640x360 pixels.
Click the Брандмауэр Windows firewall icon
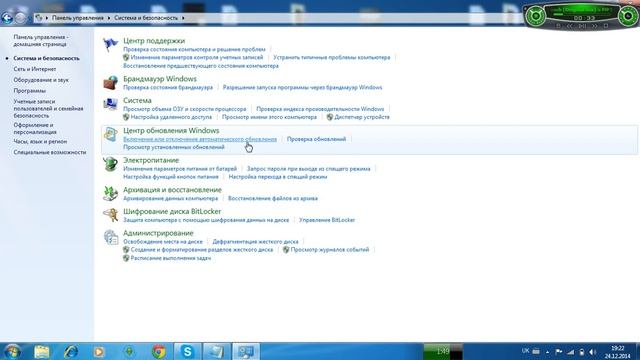click(x=110, y=82)
